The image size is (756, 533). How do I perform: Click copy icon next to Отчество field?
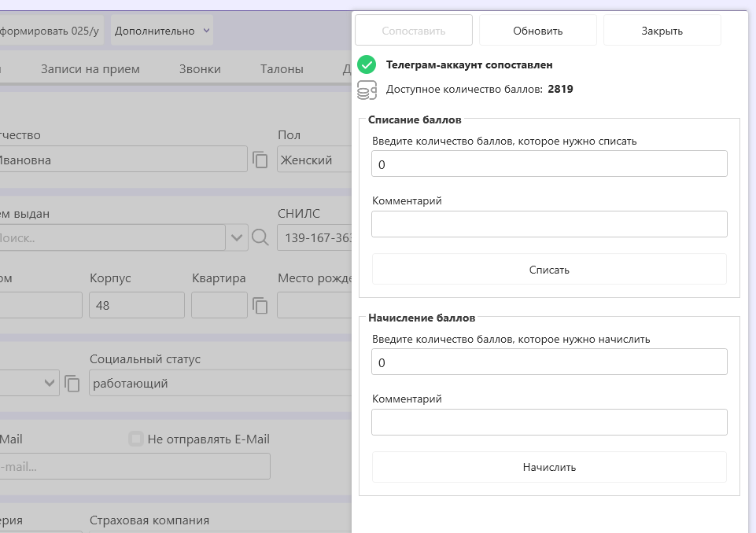coord(260,160)
